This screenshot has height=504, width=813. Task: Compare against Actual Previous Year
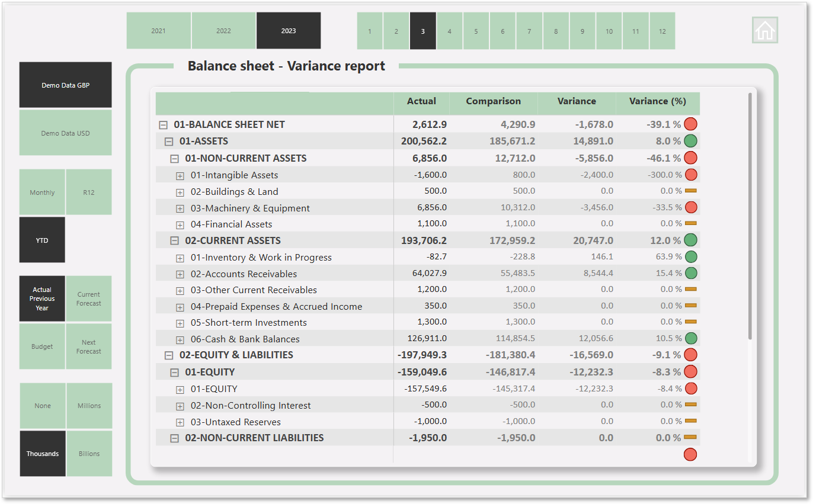(42, 298)
